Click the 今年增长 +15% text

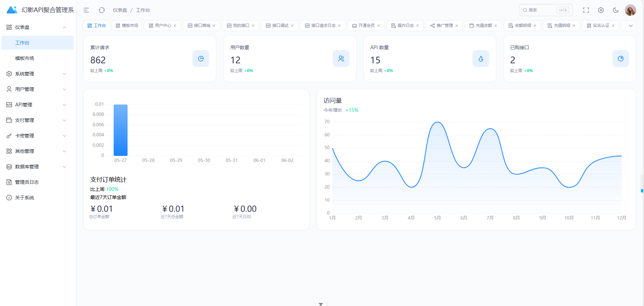(341, 110)
